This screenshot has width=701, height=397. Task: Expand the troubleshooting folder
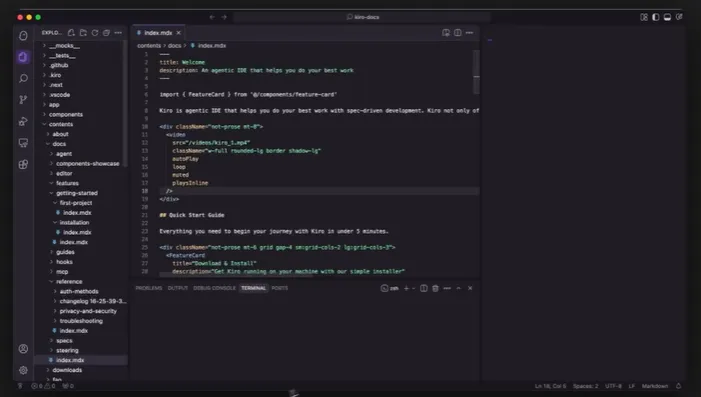[x=81, y=321]
